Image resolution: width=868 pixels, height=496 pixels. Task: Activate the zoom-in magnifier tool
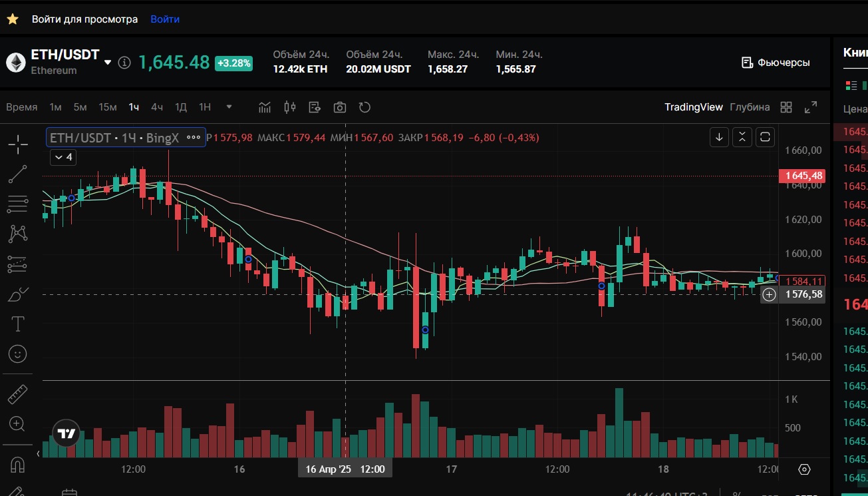tap(18, 423)
